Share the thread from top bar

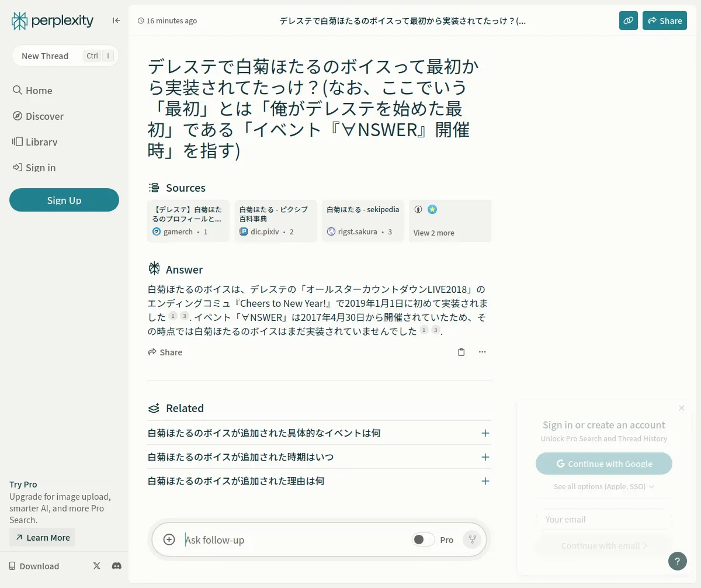(x=665, y=20)
